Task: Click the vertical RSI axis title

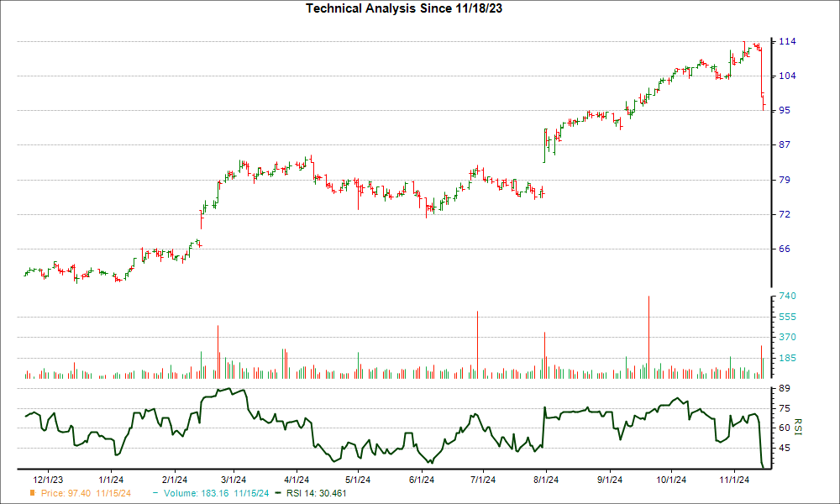Action: click(x=798, y=428)
